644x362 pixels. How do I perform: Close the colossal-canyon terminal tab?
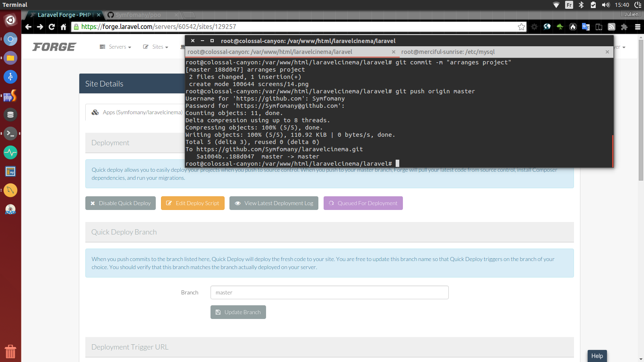tap(394, 52)
